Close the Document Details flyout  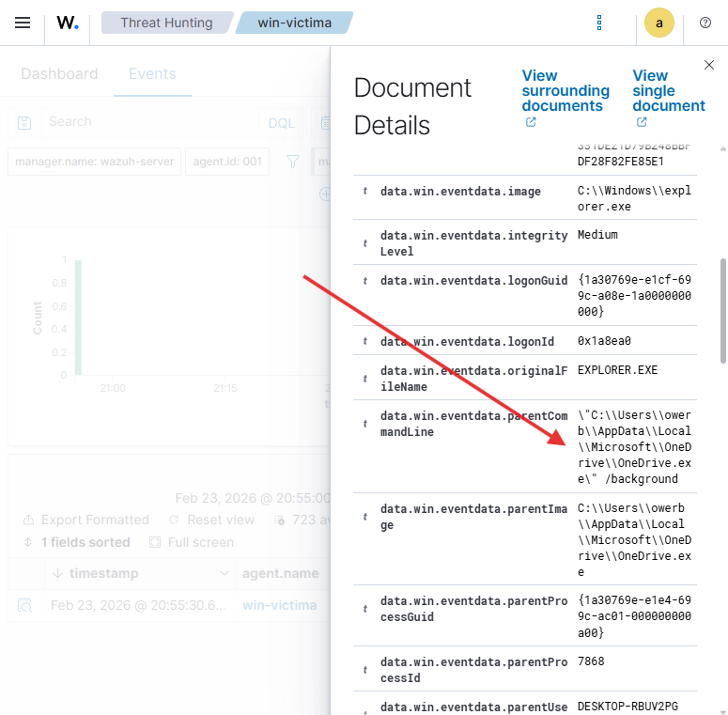(708, 65)
